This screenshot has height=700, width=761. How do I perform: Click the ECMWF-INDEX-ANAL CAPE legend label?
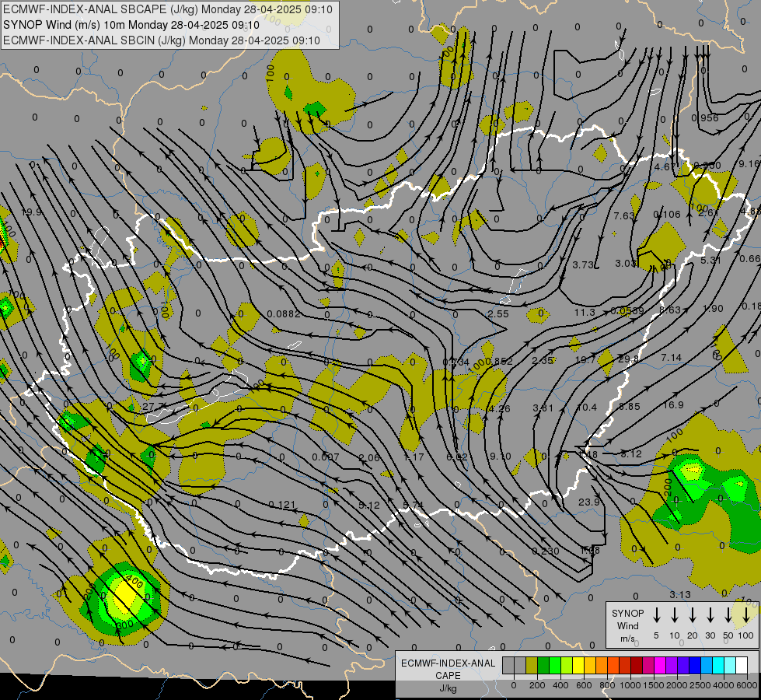[448, 669]
